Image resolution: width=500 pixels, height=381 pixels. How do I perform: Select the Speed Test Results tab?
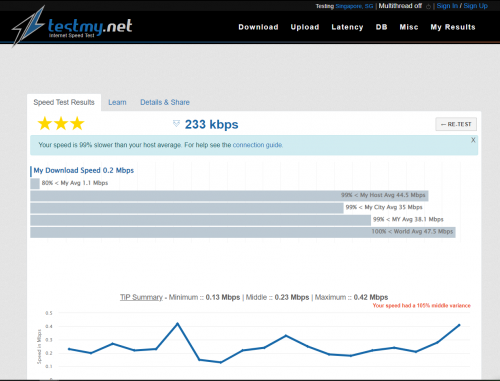64,102
